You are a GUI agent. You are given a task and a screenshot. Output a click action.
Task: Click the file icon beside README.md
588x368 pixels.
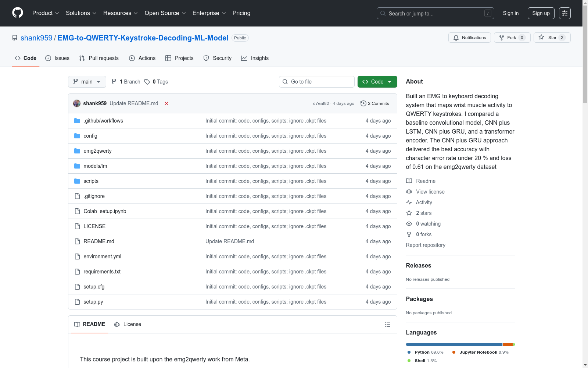[x=77, y=241]
